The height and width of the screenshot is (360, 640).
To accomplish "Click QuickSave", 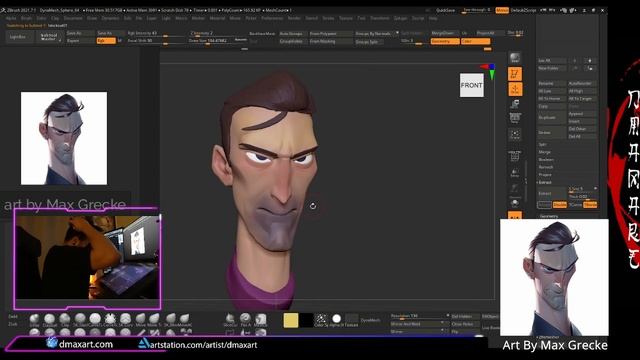I will (445, 10).
